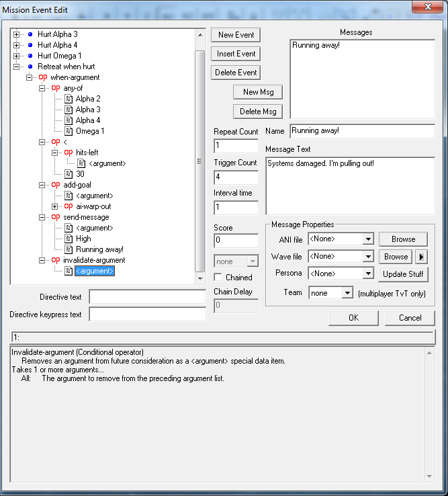Click the 'op' icon next to send-message
Image resolution: width=448 pixels, height=496 pixels.
click(x=56, y=217)
